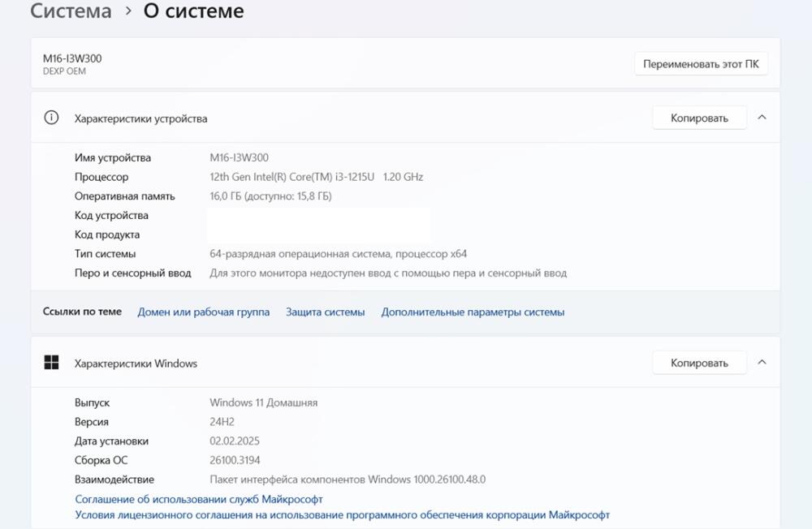Copy Windows specifications with Копировать button
Viewport: 812px width, 529px height.
700,363
